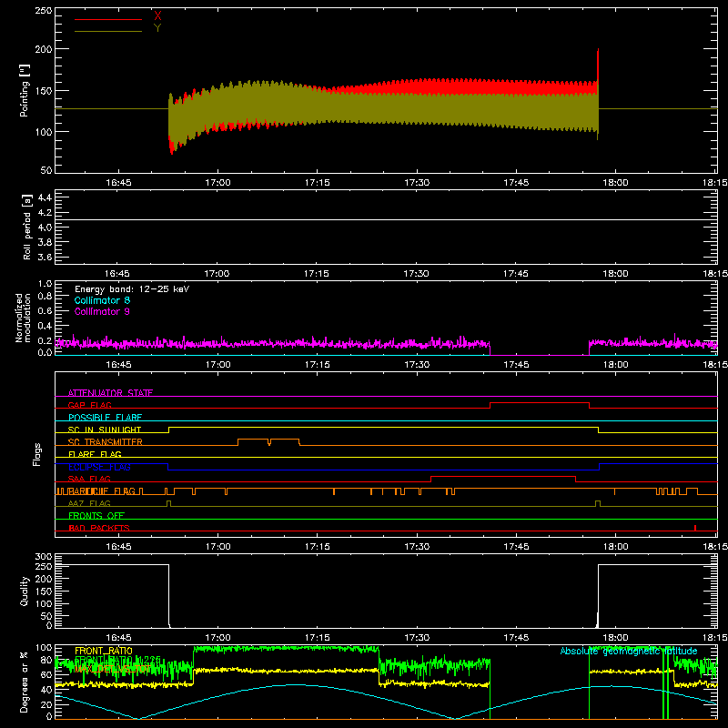The image size is (728, 728).
Task: Click the 17:15 tick under the Quality plot
Action: click(x=317, y=638)
